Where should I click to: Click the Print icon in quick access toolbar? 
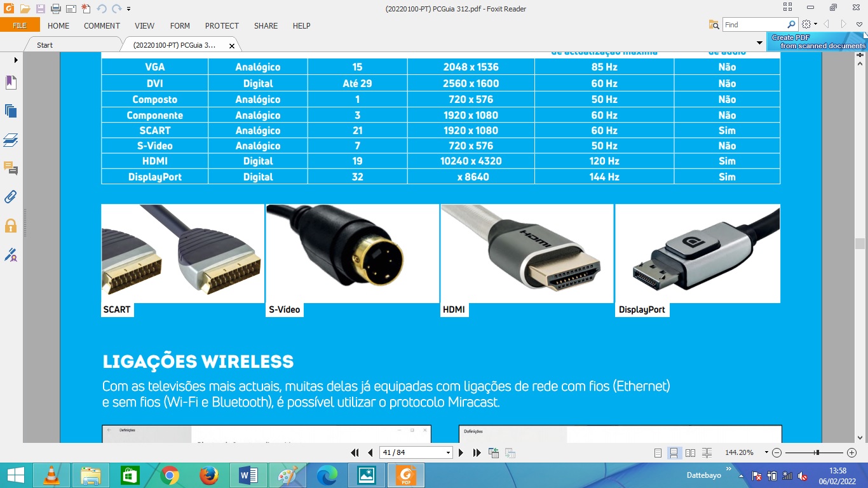[x=56, y=9]
